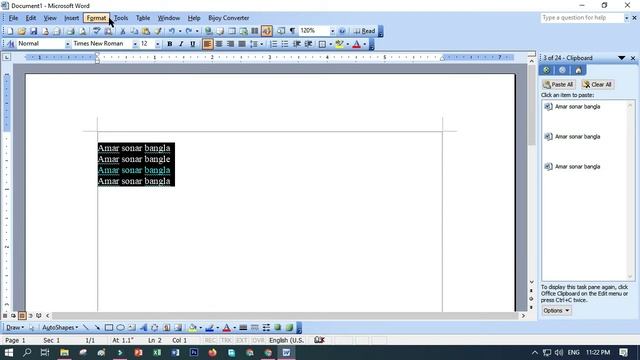Open the Times New Roman font dropdown
Viewport: 640px width, 360px height.
click(x=135, y=44)
